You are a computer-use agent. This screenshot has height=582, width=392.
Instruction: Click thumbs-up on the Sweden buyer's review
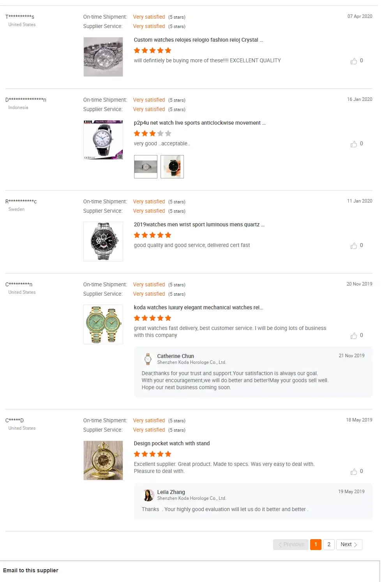point(354,246)
